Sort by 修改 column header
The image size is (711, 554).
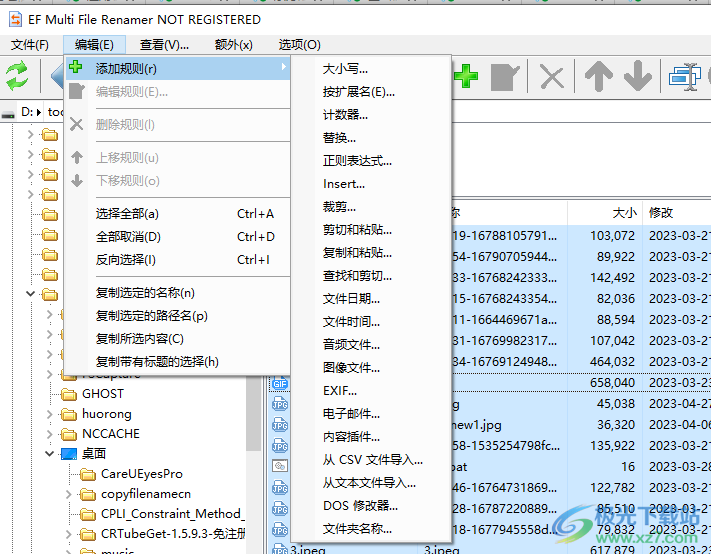click(x=677, y=213)
